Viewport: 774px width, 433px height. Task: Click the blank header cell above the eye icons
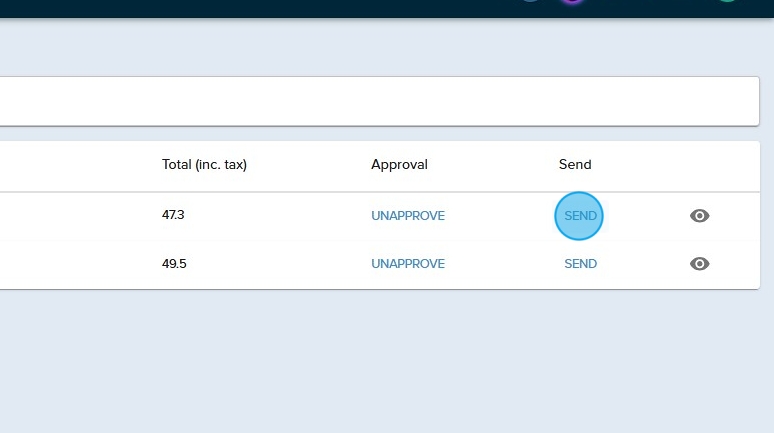click(x=700, y=165)
